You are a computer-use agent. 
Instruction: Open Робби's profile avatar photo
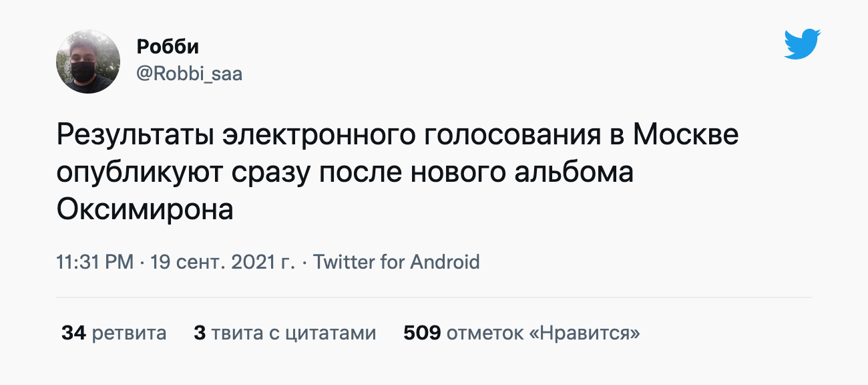[x=89, y=61]
